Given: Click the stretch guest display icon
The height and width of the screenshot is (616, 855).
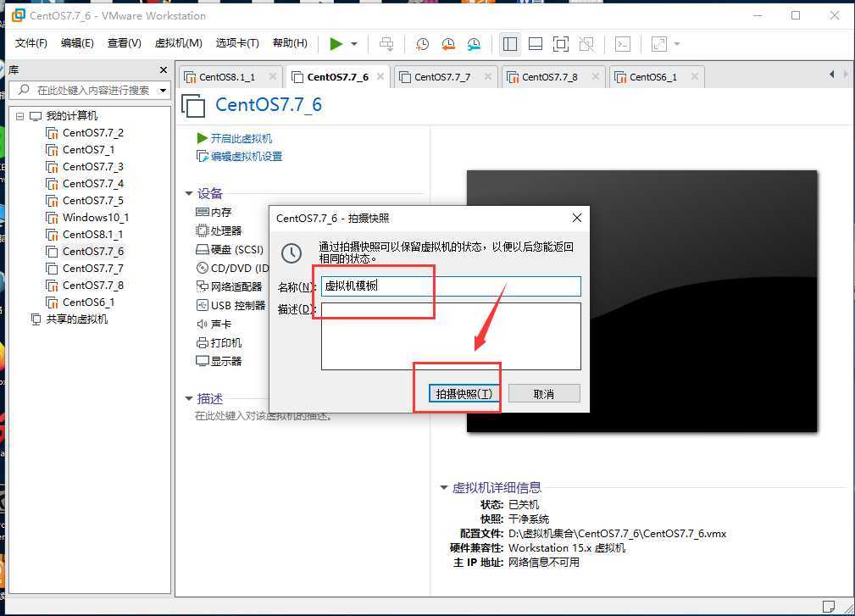Looking at the screenshot, I should pyautogui.click(x=658, y=44).
